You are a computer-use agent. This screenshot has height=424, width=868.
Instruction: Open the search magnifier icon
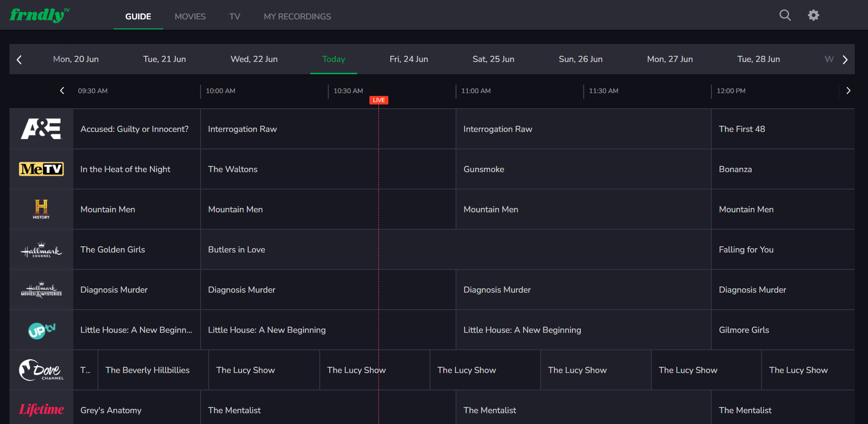pos(785,15)
